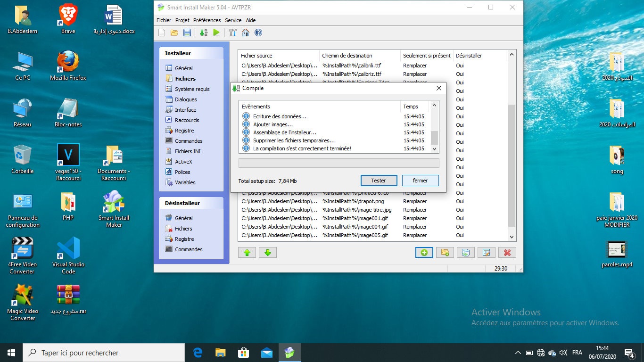Click the Corbeille recycle bin icon

coord(23,159)
